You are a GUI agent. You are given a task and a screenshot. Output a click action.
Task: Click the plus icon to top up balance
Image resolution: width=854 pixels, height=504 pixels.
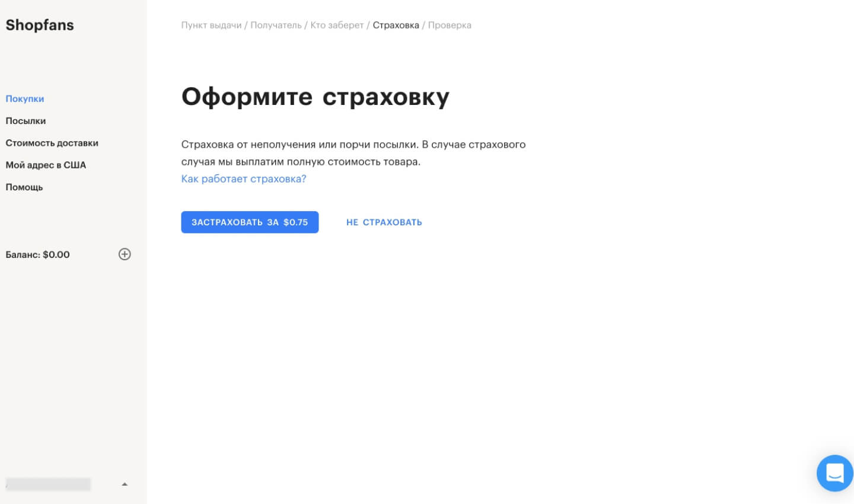click(x=125, y=254)
